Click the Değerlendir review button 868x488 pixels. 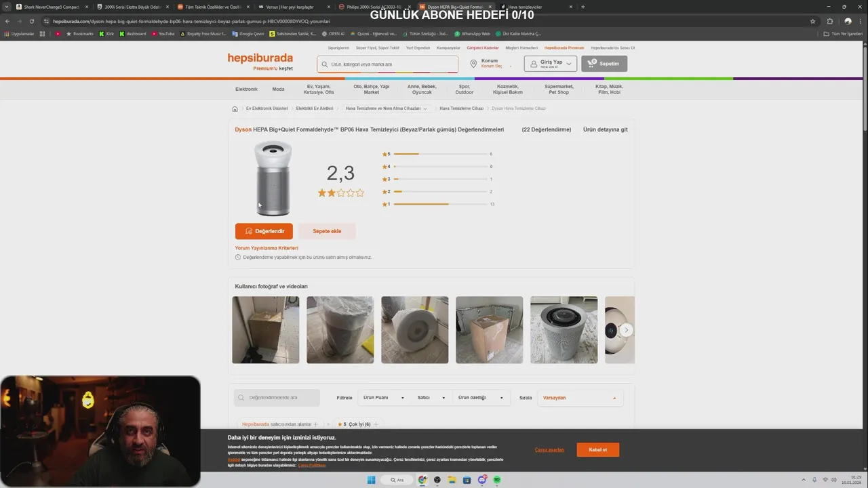264,231
